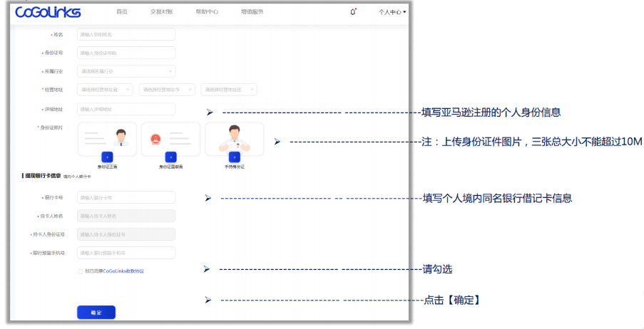This screenshot has height=329, width=644.
Task: Open the CoGoLinks收款协议 link
Action: pos(128,271)
